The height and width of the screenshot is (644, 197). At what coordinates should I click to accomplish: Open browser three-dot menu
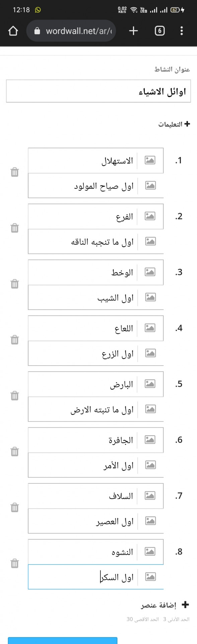coord(182,31)
